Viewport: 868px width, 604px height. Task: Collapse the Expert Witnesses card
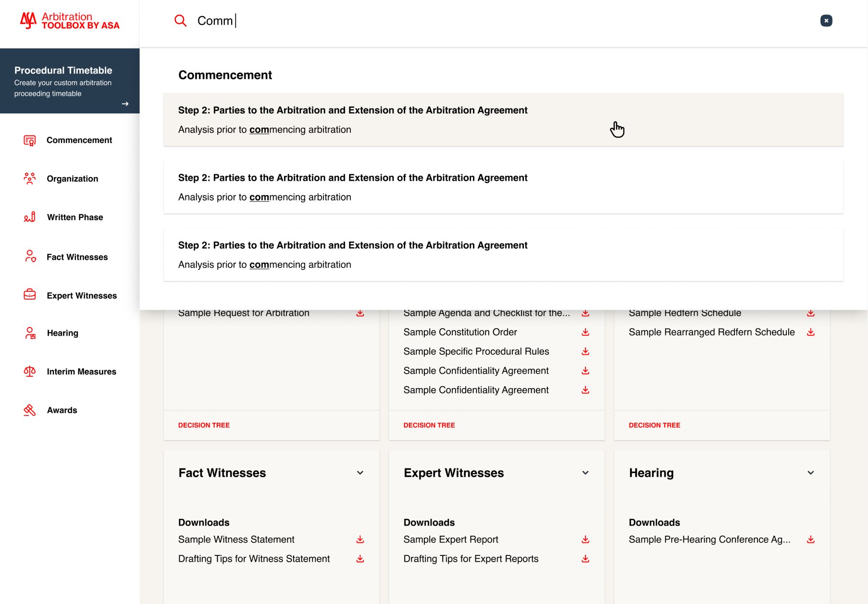point(585,473)
